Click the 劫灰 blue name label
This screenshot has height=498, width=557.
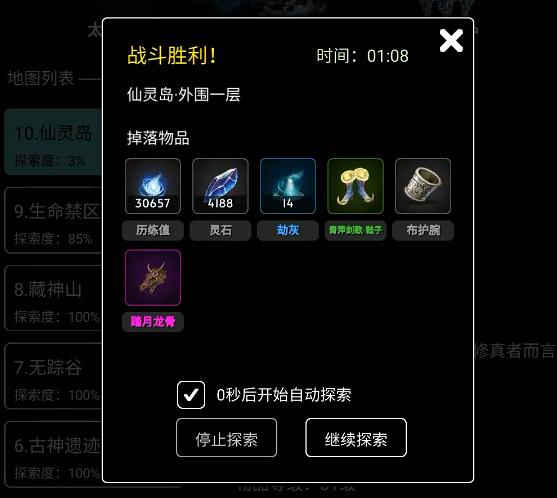click(x=288, y=231)
